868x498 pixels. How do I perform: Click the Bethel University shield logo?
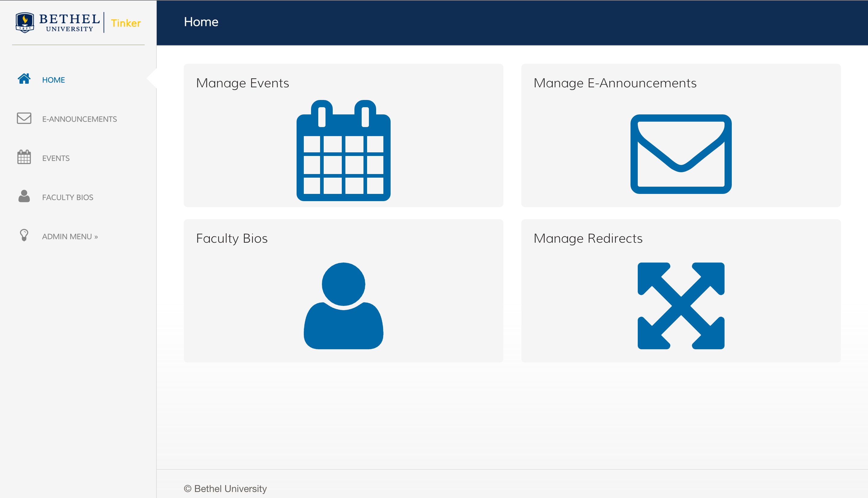tap(25, 23)
